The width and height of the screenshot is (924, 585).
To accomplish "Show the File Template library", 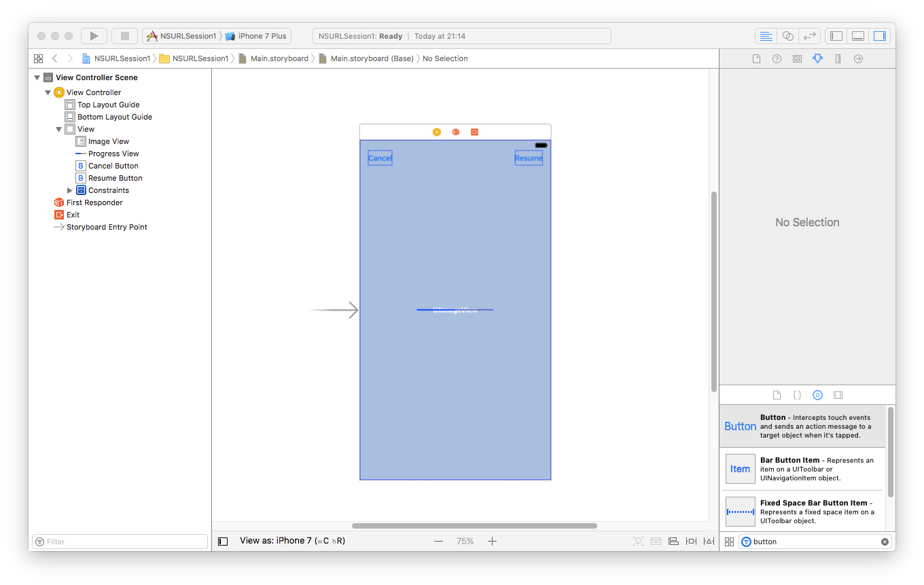I will click(777, 395).
